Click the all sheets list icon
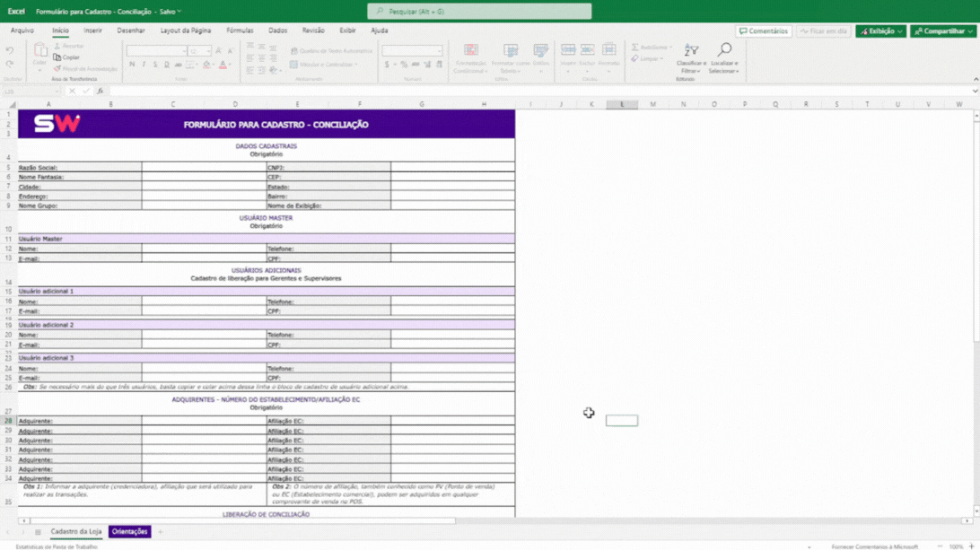980x550 pixels. pyautogui.click(x=38, y=532)
